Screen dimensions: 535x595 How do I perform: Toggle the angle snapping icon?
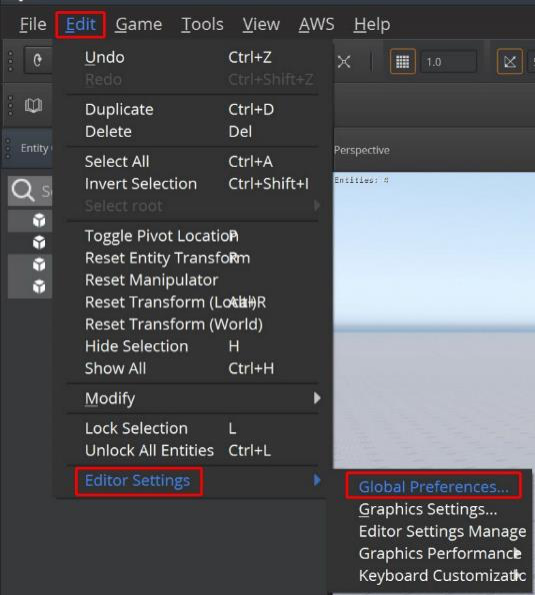(x=510, y=61)
